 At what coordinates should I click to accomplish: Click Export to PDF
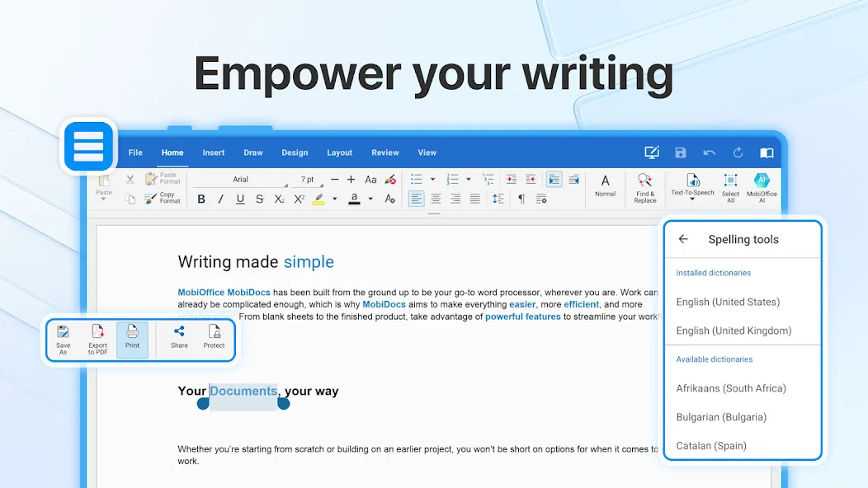[97, 340]
